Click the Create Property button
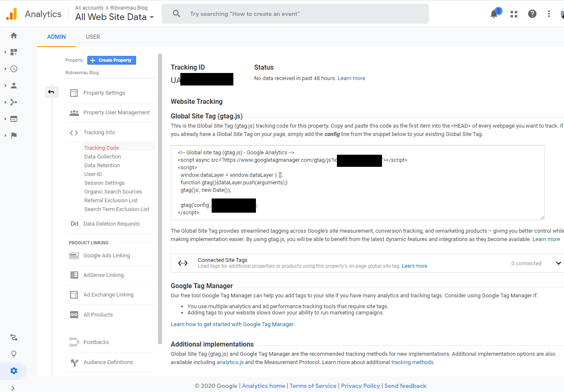The height and width of the screenshot is (392, 564). point(111,60)
